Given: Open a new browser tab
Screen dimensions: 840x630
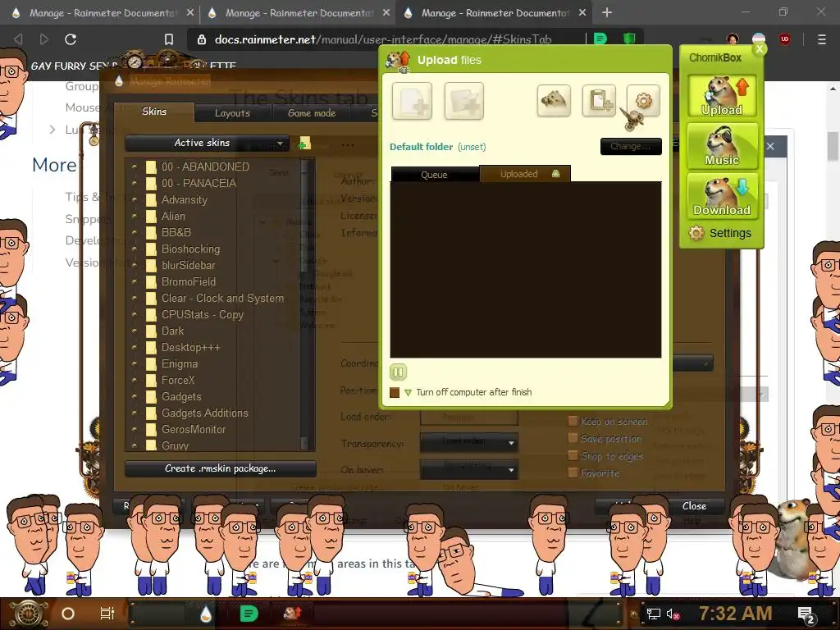Looking at the screenshot, I should 606,12.
